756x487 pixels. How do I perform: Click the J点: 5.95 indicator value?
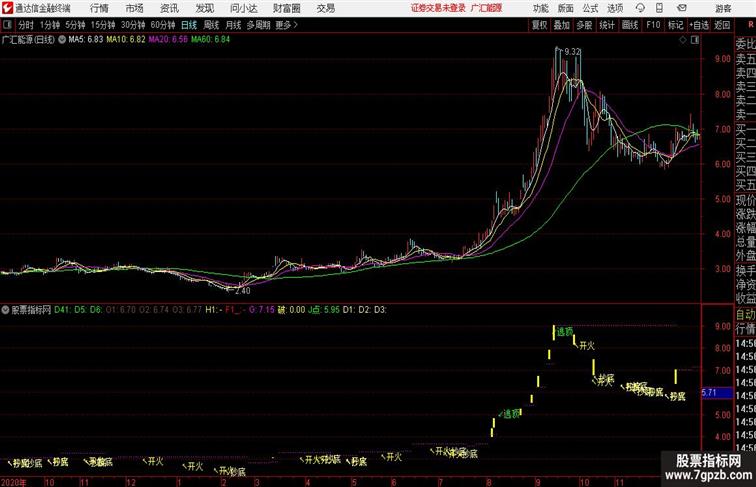[x=324, y=310]
